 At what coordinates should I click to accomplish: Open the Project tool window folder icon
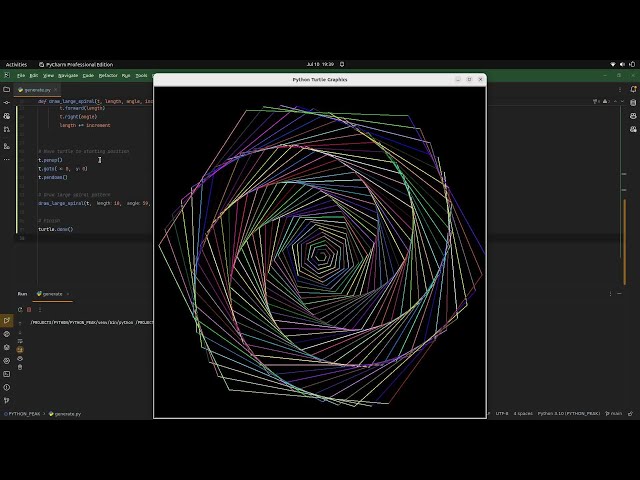pyautogui.click(x=7, y=89)
